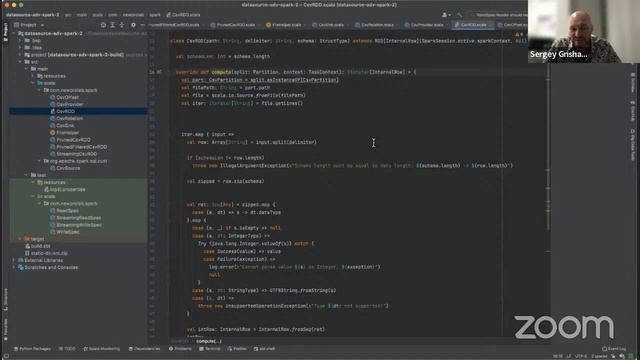The width and height of the screenshot is (640, 360).
Task: Open Terminal tool window
Action: click(x=210, y=349)
